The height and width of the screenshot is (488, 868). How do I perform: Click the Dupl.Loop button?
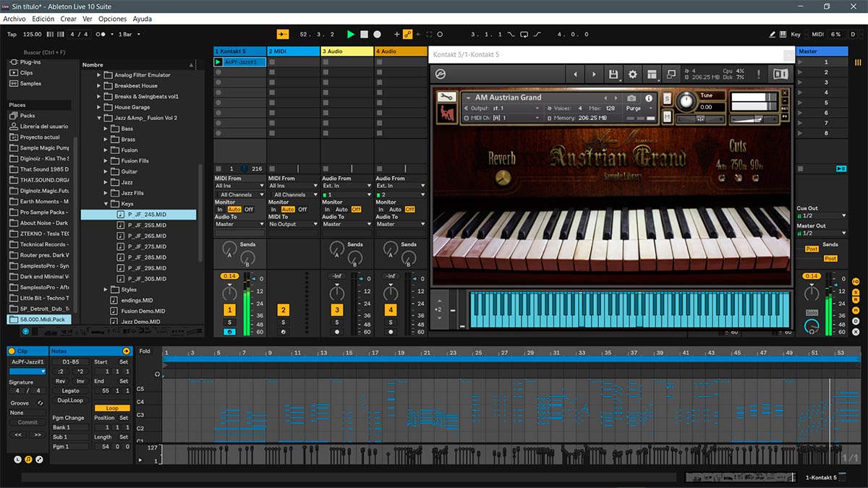(70, 400)
